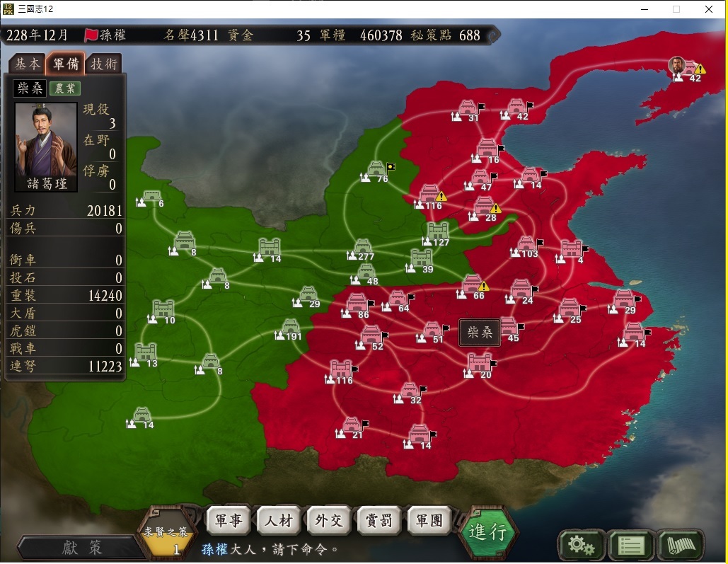Open the 軍事 command menu

[229, 520]
